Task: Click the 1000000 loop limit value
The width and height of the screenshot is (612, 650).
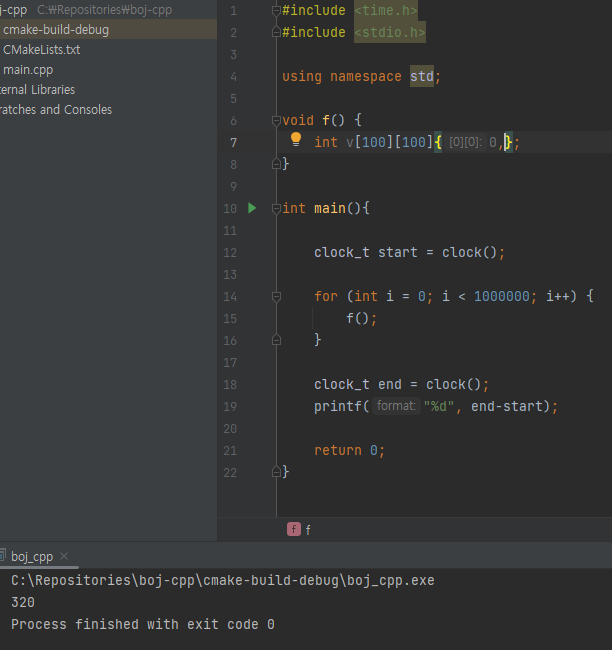Action: [x=502, y=296]
